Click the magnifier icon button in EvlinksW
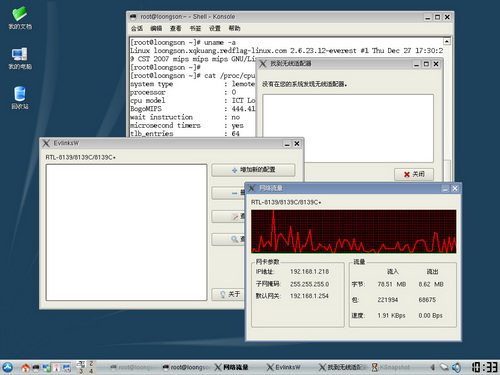The image size is (500, 375). point(229,239)
